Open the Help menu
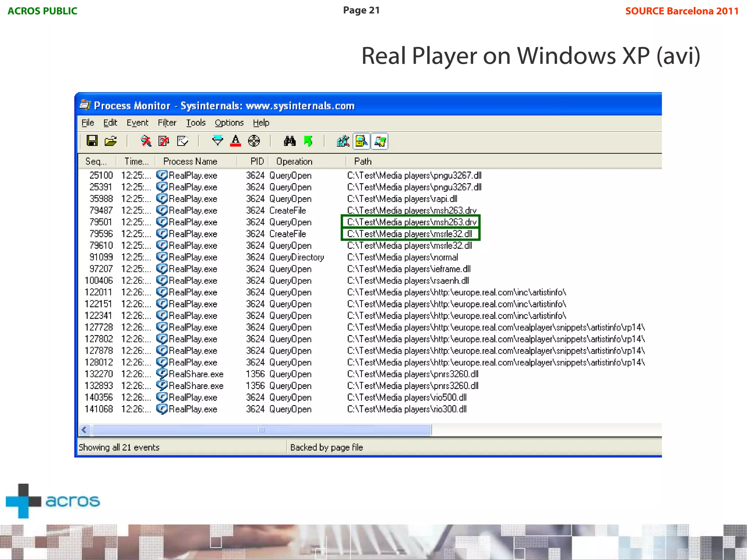This screenshot has height=560, width=747. (261, 123)
